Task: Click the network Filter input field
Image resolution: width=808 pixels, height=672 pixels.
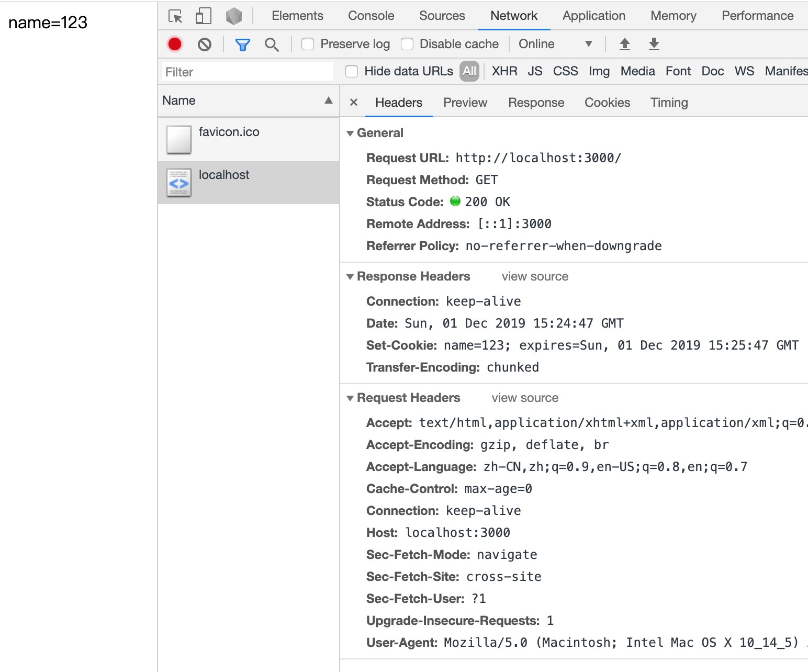Action: (x=248, y=72)
